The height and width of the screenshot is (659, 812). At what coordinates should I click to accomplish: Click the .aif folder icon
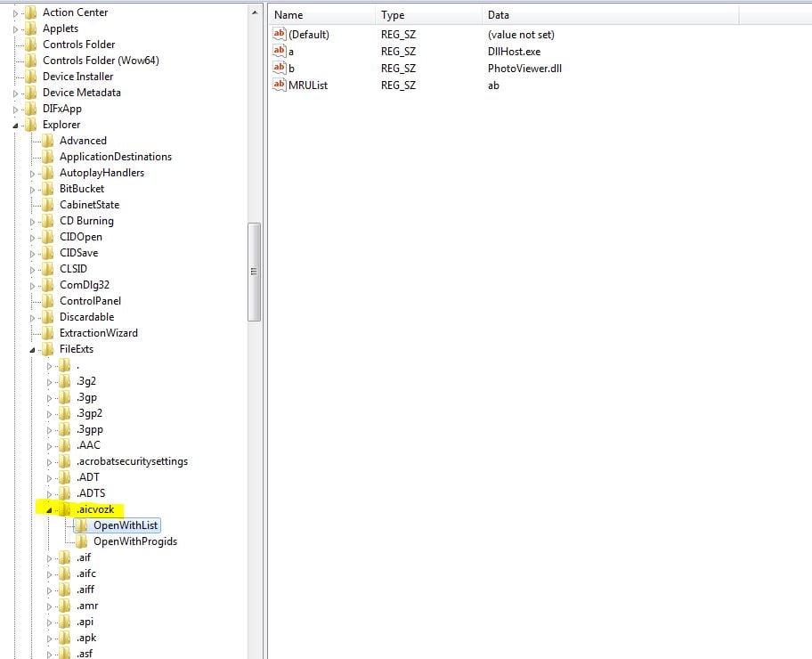coord(65,558)
